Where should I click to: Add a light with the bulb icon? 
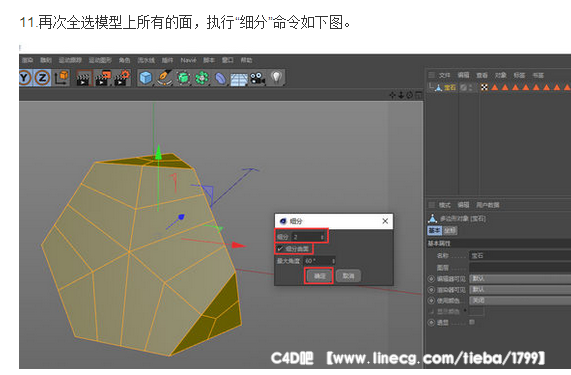(x=276, y=78)
